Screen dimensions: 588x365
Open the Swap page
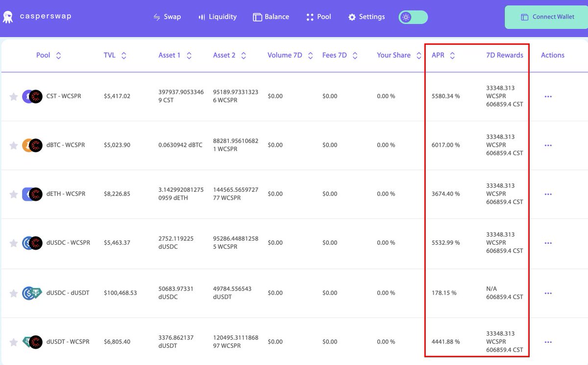167,17
